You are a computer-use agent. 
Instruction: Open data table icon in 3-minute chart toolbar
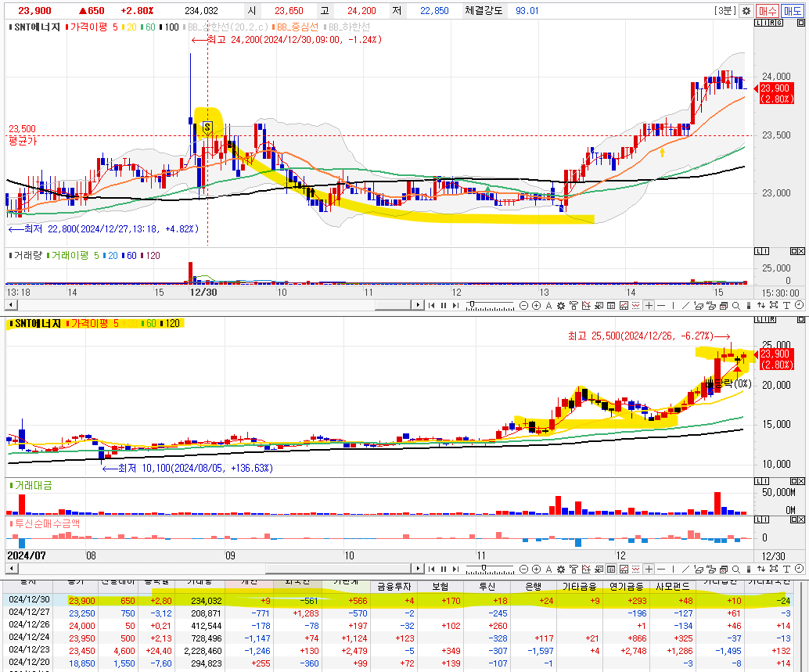click(611, 305)
